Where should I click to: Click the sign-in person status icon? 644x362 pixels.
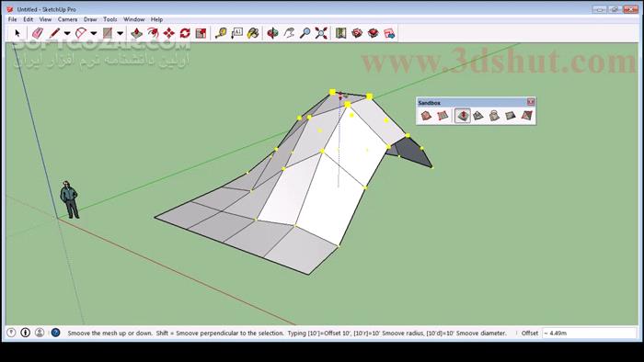point(40,333)
